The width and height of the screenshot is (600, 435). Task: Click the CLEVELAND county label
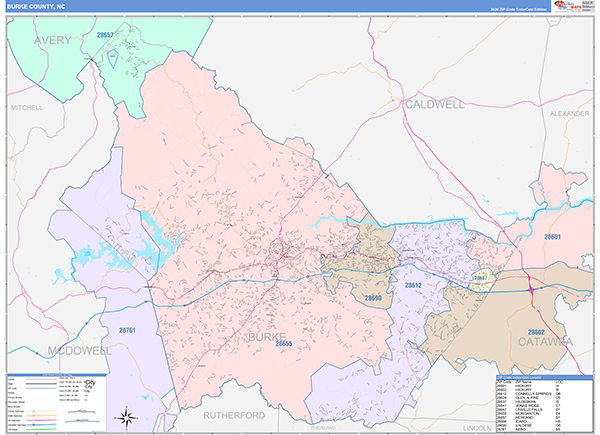point(323,428)
